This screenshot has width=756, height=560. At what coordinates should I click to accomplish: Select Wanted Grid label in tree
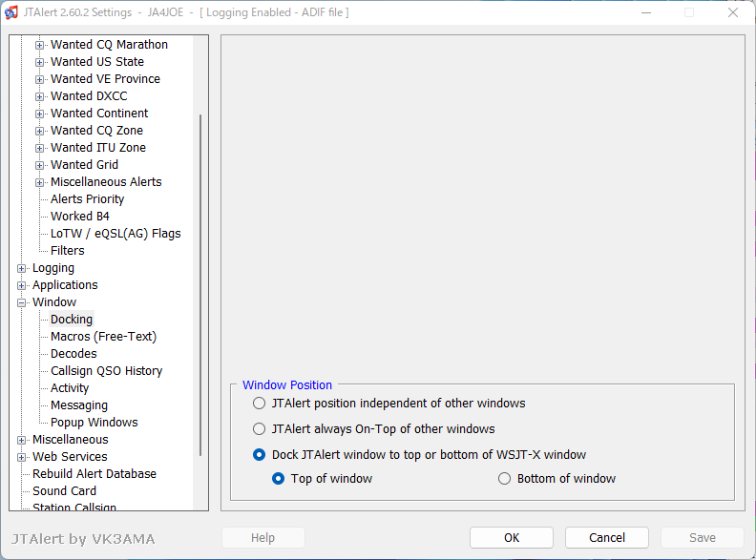(84, 165)
